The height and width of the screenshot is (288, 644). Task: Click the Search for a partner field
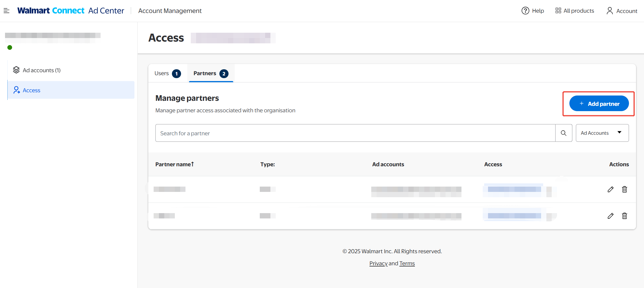[x=355, y=133]
